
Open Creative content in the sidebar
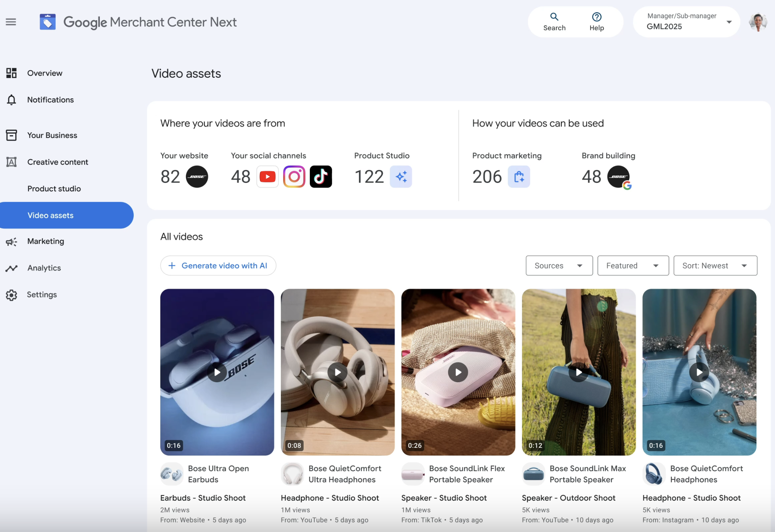pos(58,162)
